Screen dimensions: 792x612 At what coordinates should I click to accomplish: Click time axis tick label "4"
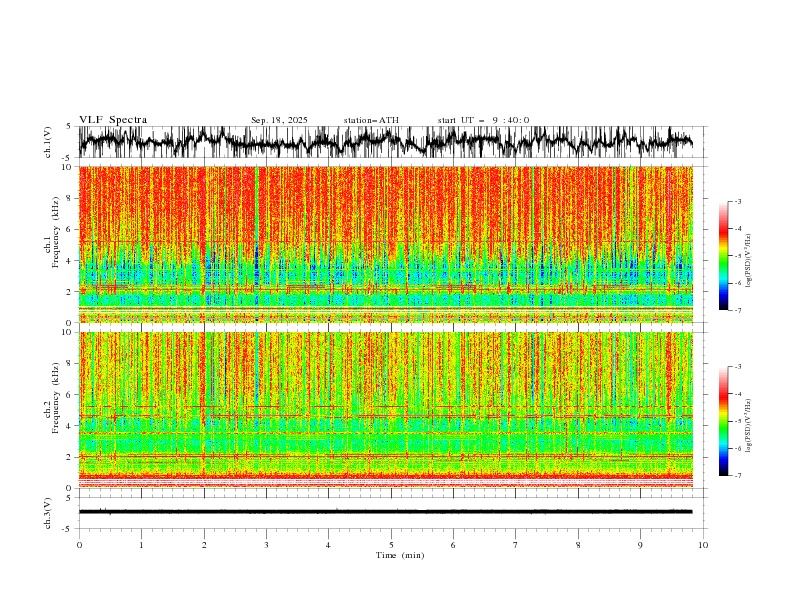point(328,545)
